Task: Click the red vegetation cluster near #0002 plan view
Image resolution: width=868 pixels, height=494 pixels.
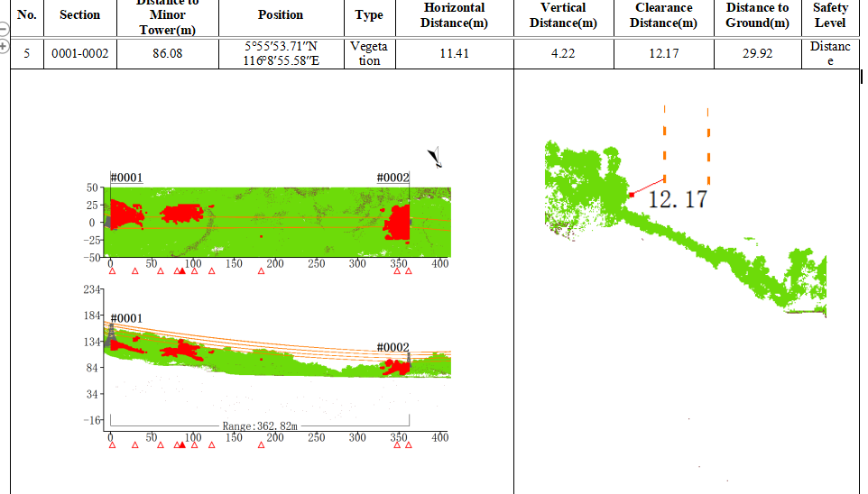Action: click(x=398, y=223)
